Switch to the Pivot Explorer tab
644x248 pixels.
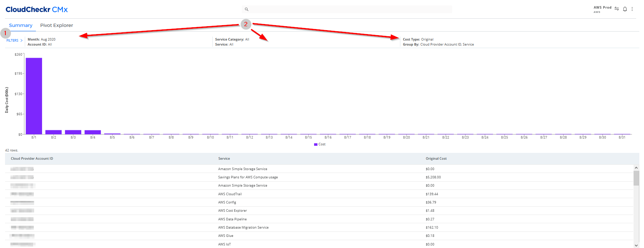coord(56,25)
